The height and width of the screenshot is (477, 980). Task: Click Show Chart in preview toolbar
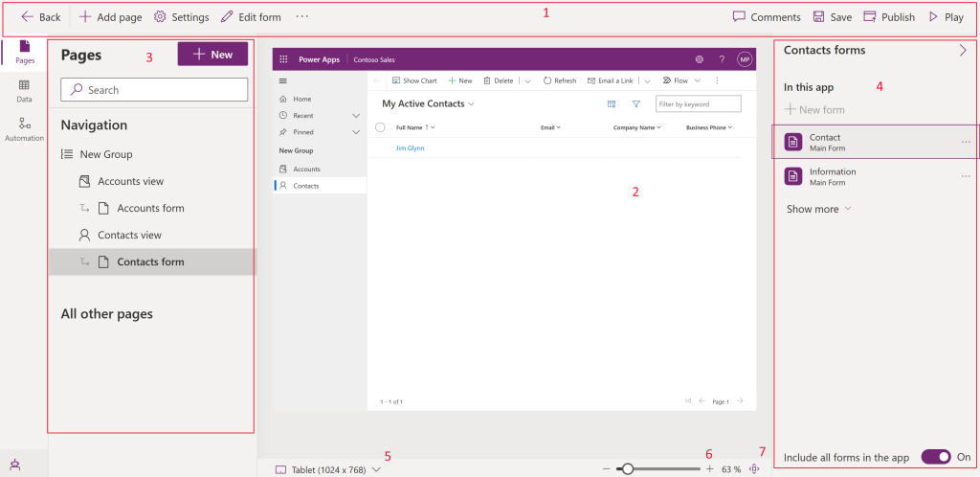point(413,80)
